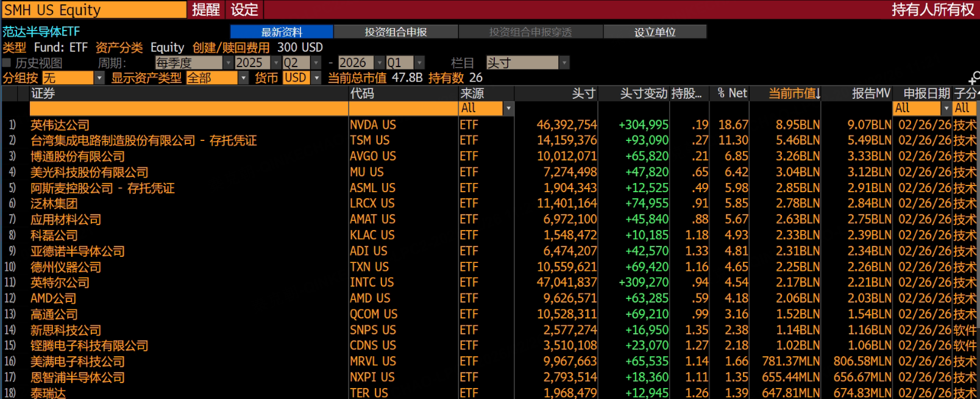Screen dimensions: 980x399
Task: Click the QCOM US ticker cell
Action: [374, 315]
